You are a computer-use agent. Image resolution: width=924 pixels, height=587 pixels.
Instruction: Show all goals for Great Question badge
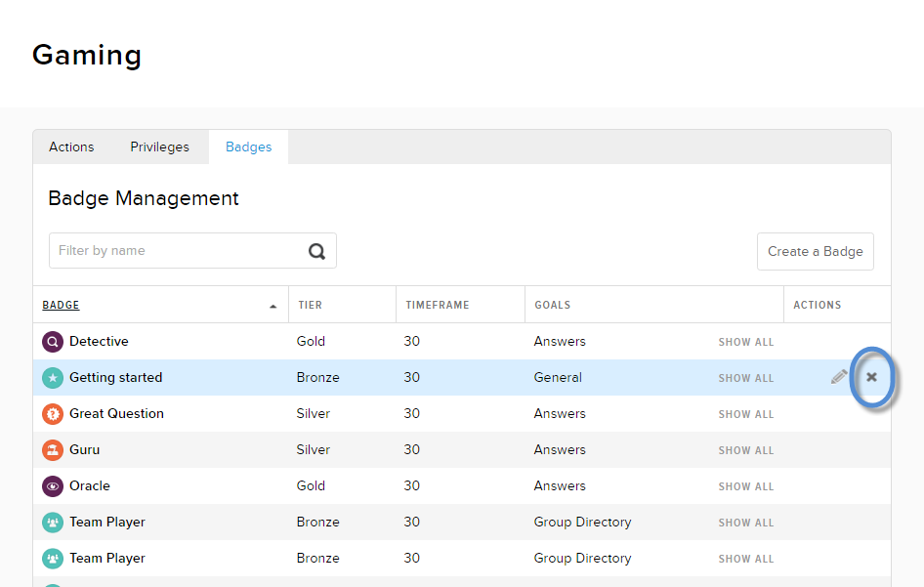point(745,414)
